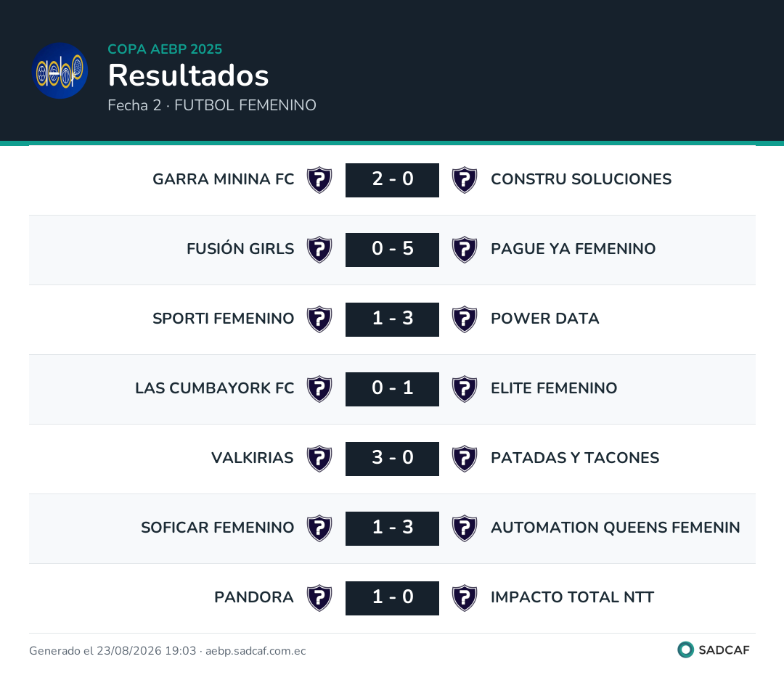Open the Automation Queens Femenin team name

point(615,528)
